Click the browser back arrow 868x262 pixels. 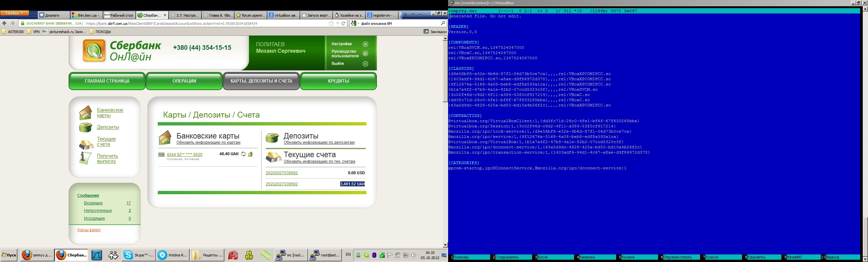point(4,24)
